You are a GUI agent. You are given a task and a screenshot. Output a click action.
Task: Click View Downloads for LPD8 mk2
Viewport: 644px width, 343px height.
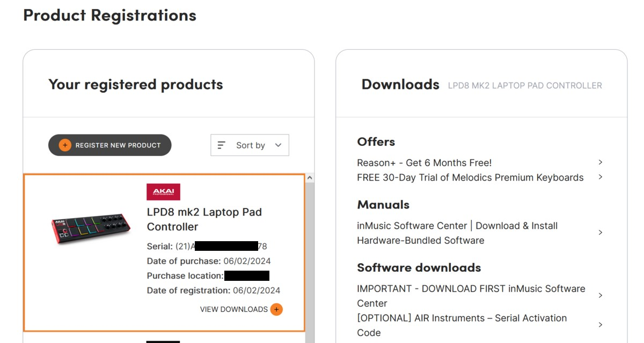coord(241,309)
